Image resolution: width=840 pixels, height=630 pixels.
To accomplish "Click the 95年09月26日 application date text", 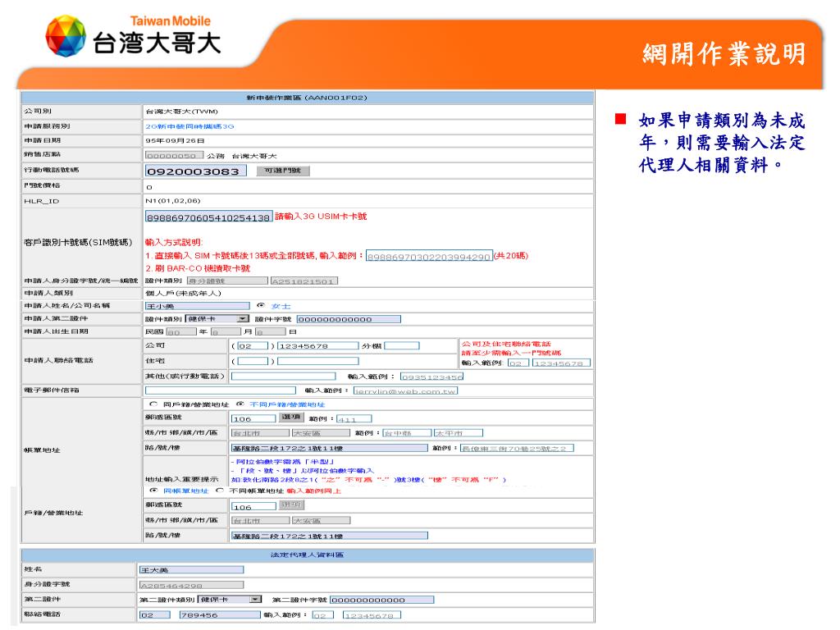I will 175,141.
